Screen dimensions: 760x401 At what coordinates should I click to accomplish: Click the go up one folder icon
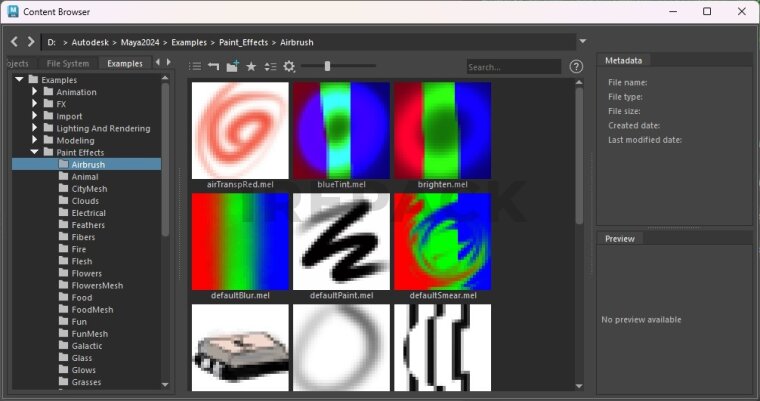coord(213,66)
